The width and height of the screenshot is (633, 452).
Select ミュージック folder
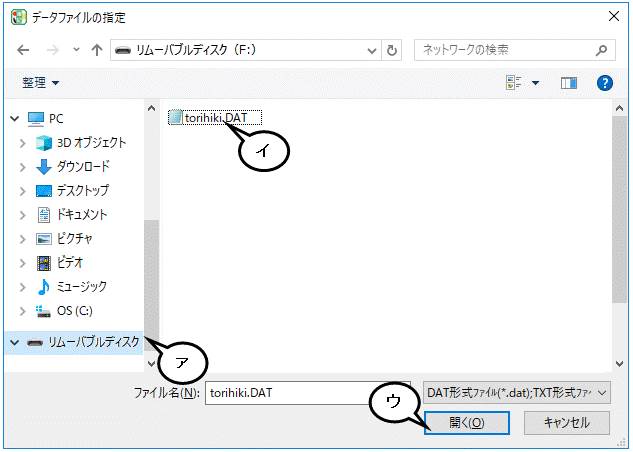coord(71,287)
